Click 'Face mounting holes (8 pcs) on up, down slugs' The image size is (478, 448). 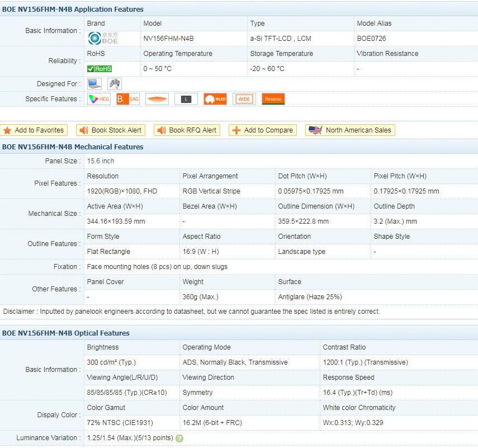pyautogui.click(x=157, y=267)
